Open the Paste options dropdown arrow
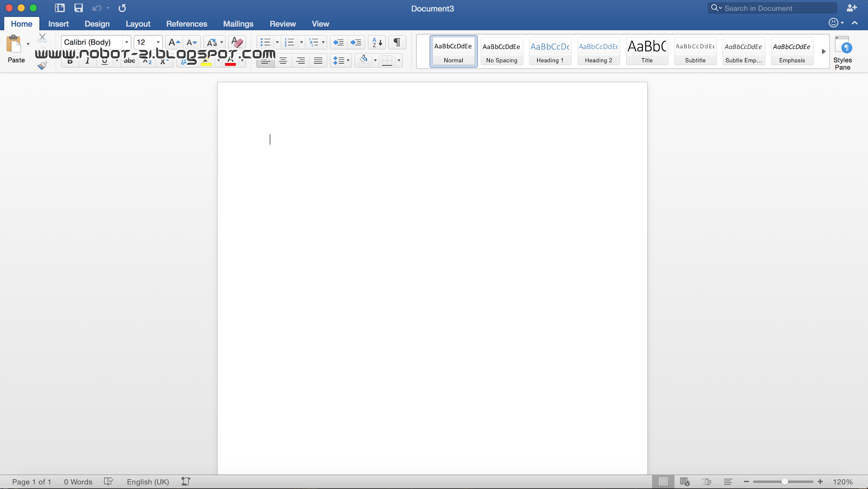Screen dimensions: 868x489 [x=28, y=44]
